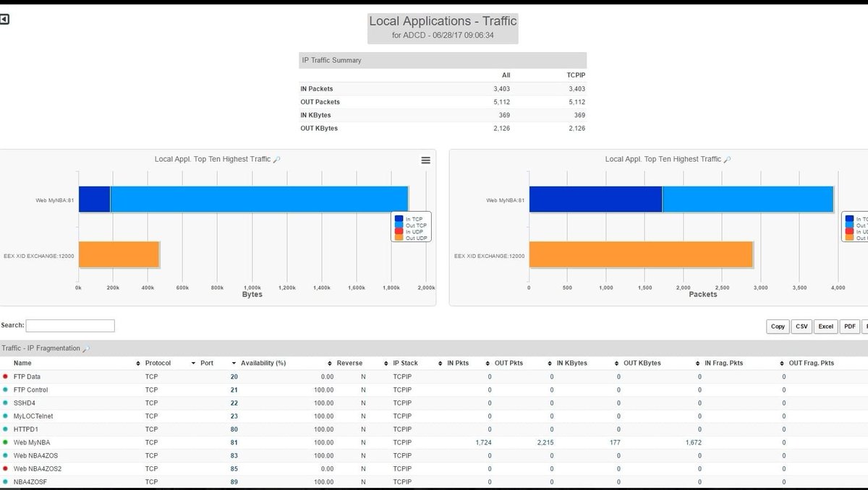Image resolution: width=868 pixels, height=490 pixels.
Task: Click the red status dot beside FTP Data
Action: 6,377
